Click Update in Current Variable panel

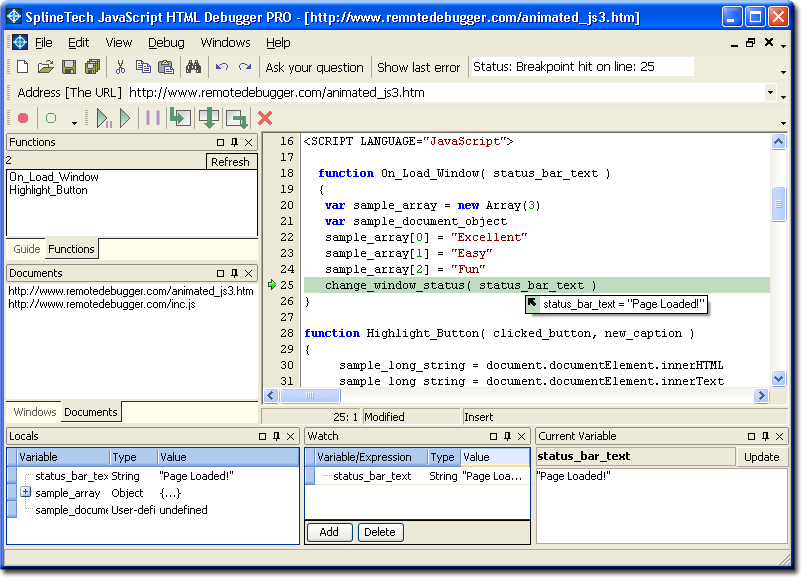[761, 457]
